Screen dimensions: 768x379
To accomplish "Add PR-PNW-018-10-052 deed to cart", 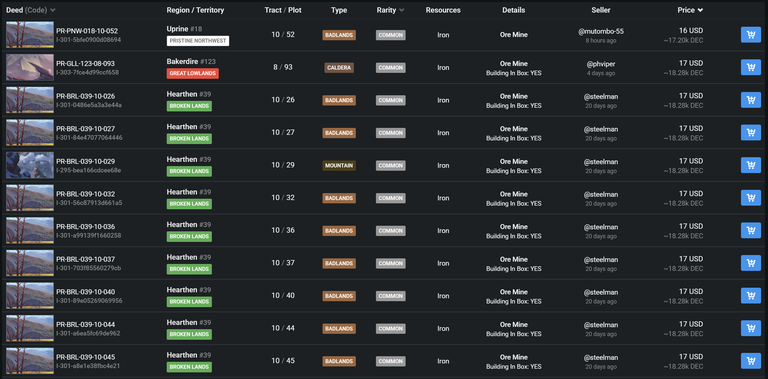I will click(750, 35).
